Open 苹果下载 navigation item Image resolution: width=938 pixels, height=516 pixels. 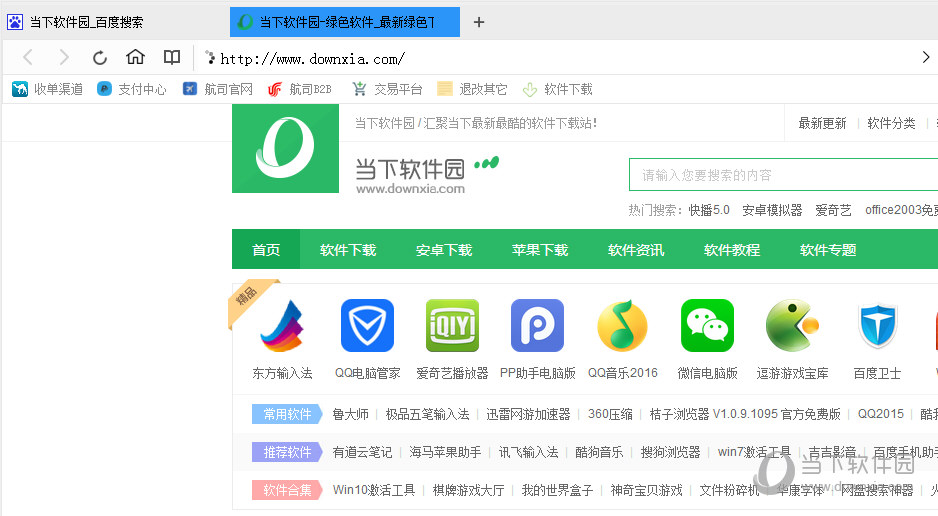[x=540, y=249]
